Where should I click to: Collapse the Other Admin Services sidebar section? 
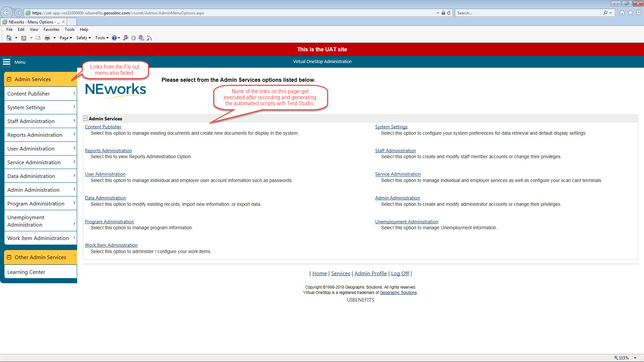pos(9,257)
